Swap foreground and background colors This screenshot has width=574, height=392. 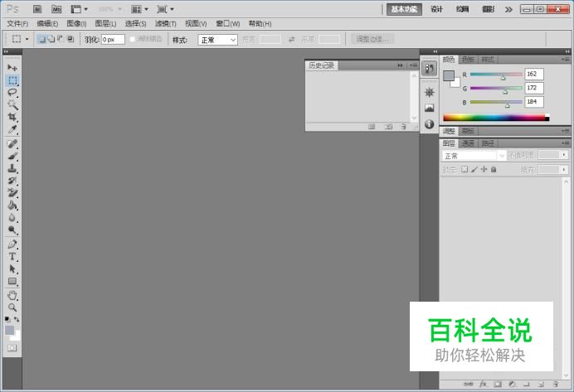(17, 319)
